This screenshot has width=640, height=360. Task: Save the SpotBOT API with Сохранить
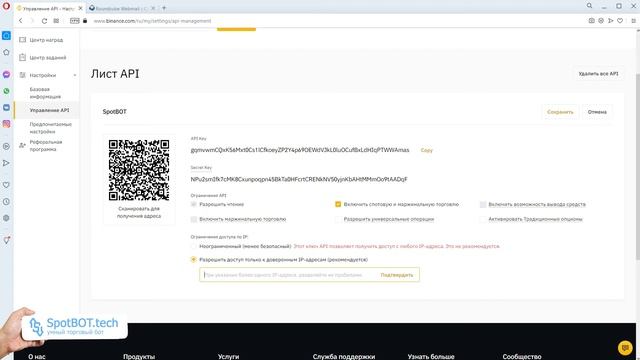[560, 112]
